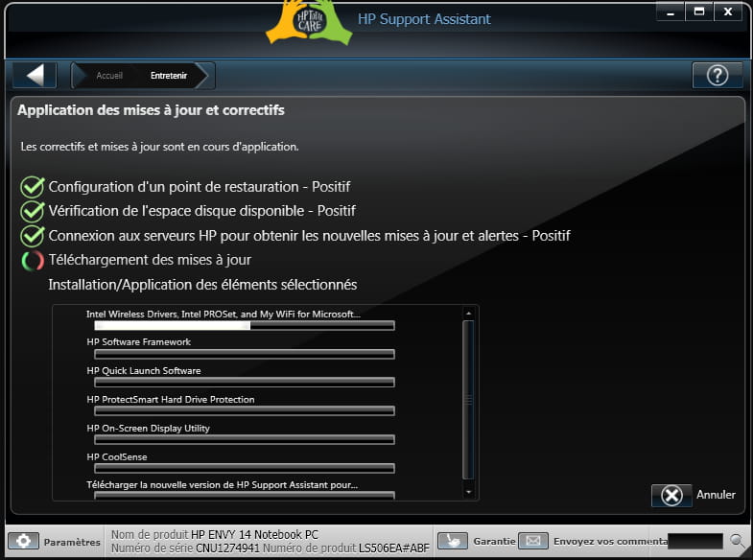The image size is (753, 560).
Task: Click product name 'HP ENVY 14 Notebook PC'
Action: click(254, 534)
